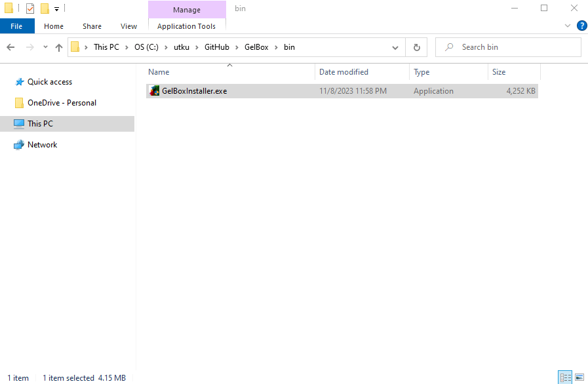
Task: Click 1 item selected status text
Action: point(68,378)
